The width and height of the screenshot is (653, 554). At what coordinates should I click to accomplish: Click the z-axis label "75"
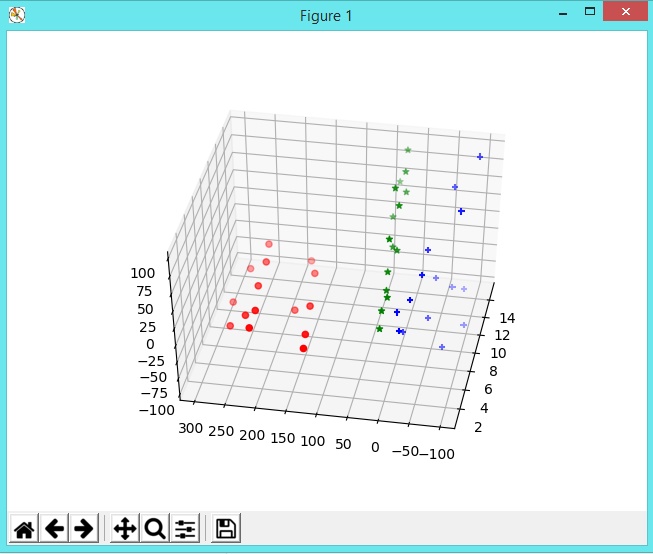point(144,291)
